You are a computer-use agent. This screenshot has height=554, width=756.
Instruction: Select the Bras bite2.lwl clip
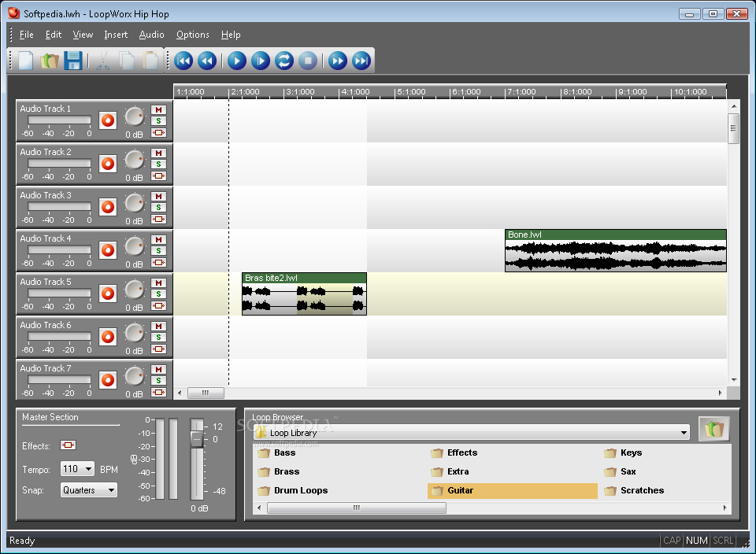tap(304, 294)
